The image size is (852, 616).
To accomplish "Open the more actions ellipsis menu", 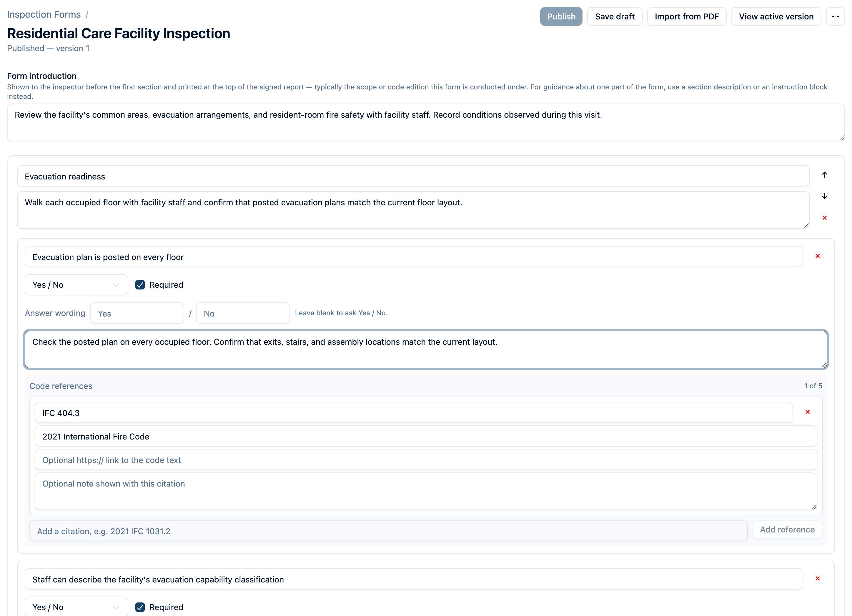I will pos(835,16).
